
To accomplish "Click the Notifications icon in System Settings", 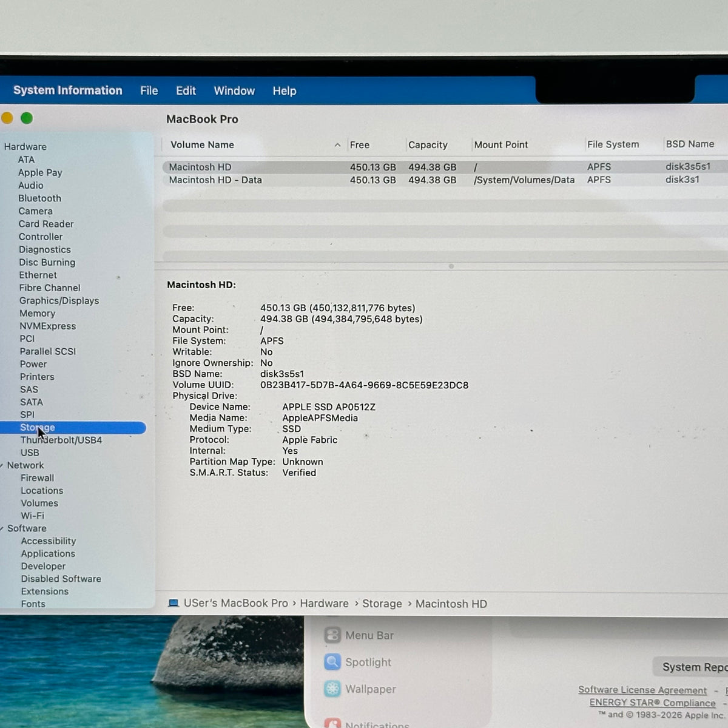I will point(332,723).
